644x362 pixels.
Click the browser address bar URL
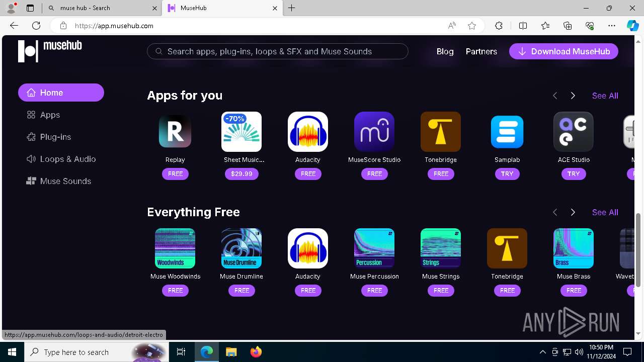point(114,26)
